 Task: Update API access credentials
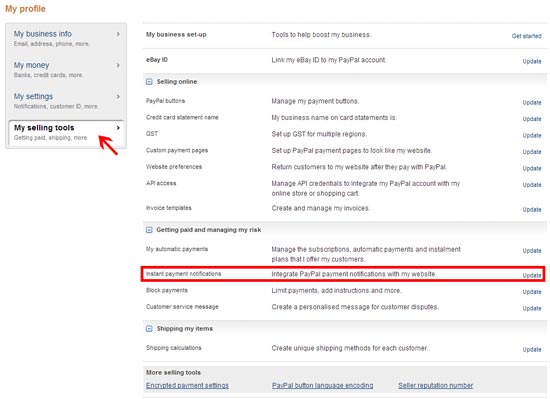[x=532, y=185]
